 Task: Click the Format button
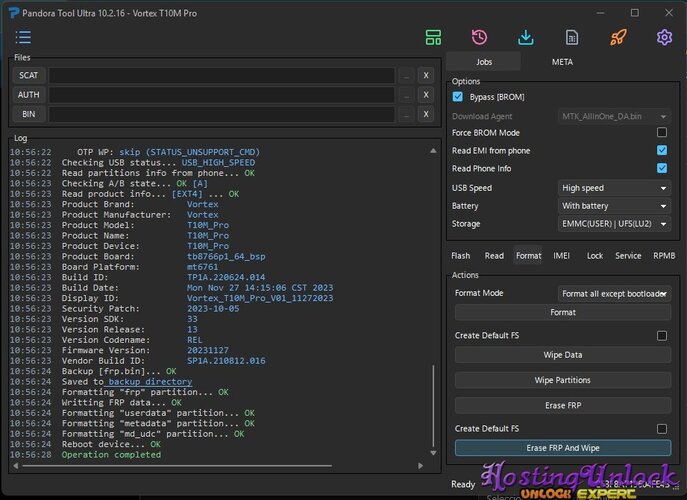[563, 312]
